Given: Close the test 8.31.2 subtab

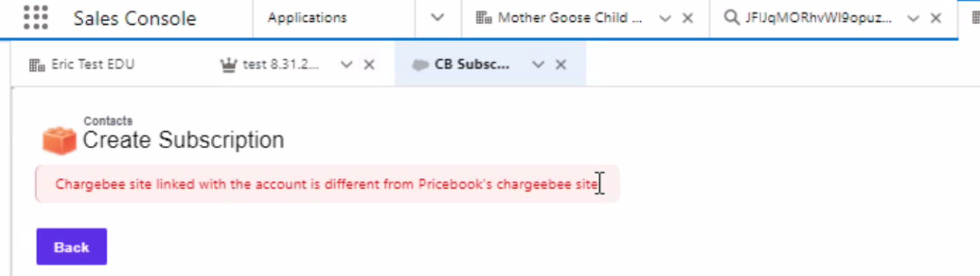Looking at the screenshot, I should pos(369,65).
